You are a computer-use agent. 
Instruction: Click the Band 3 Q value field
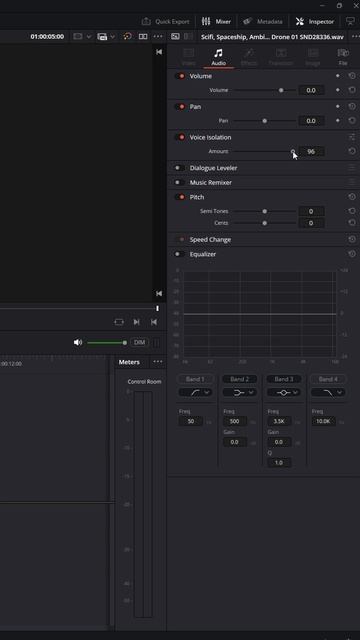point(279,462)
